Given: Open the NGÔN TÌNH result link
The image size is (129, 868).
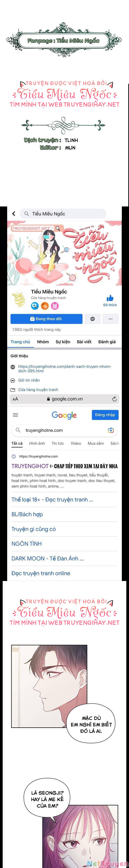Looking at the screenshot, I should [x=27, y=544].
